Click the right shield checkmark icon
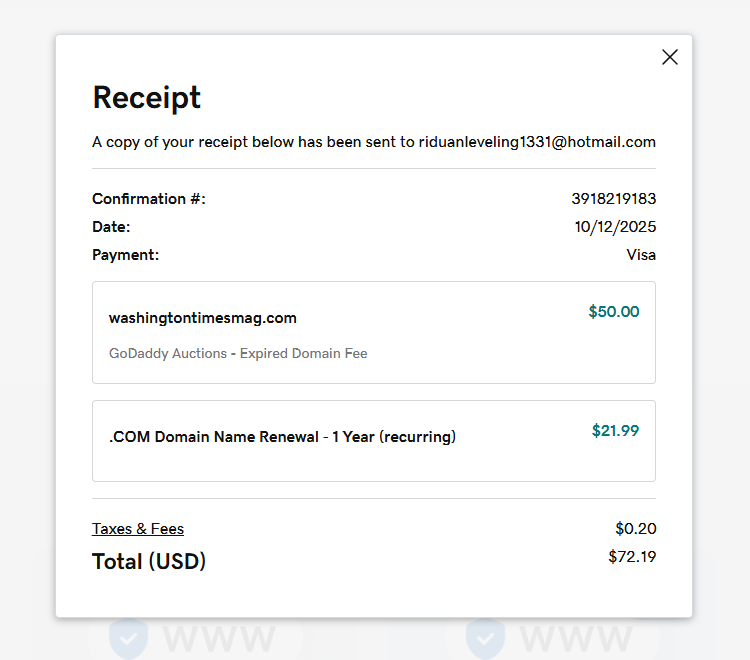 click(485, 637)
